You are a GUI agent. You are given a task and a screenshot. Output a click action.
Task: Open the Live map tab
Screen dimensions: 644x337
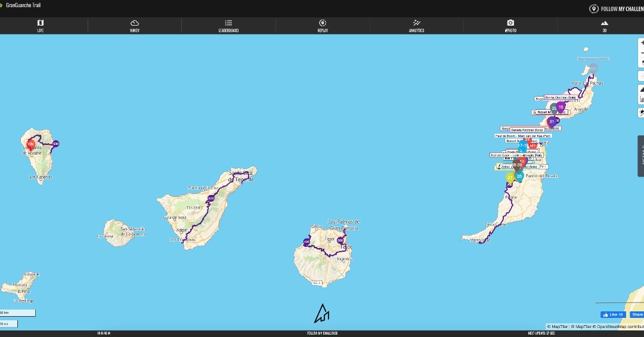(x=41, y=26)
